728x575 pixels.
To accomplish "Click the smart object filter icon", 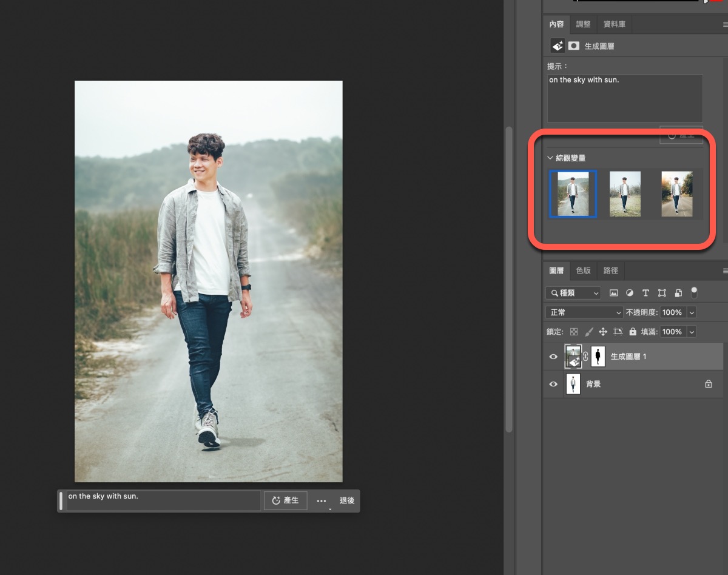I will coord(678,293).
